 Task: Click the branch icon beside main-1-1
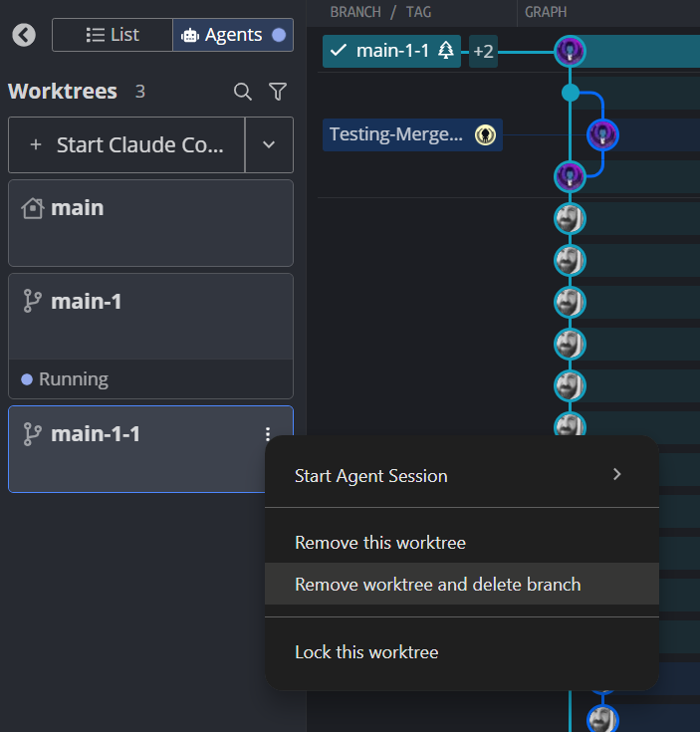coord(32,434)
